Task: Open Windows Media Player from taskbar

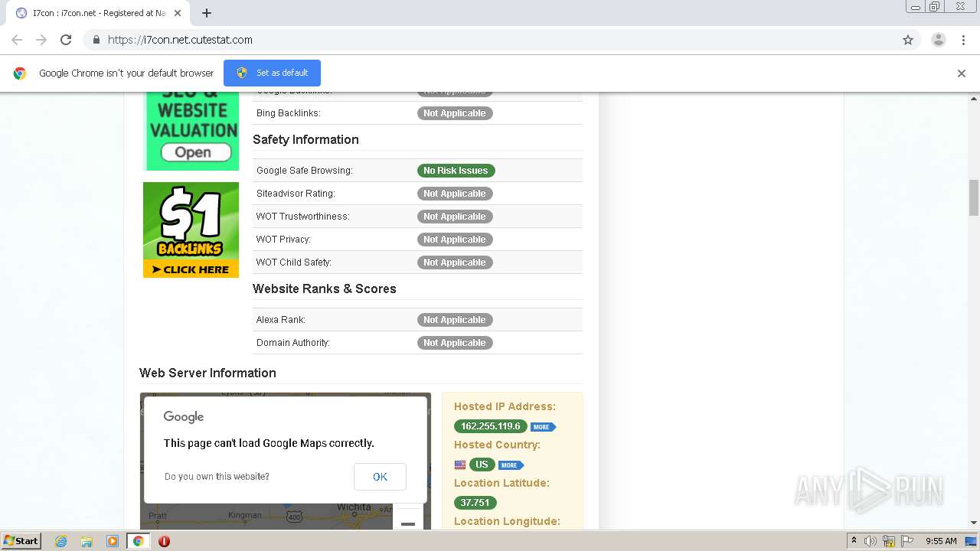Action: pos(113,541)
